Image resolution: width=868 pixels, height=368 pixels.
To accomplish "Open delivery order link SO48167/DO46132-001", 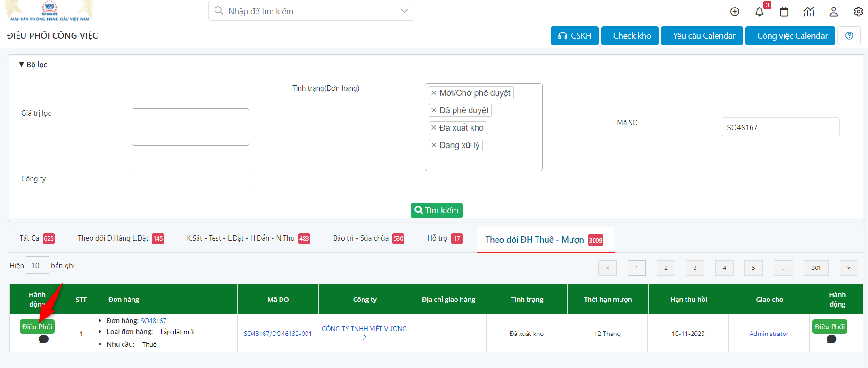I will click(278, 334).
